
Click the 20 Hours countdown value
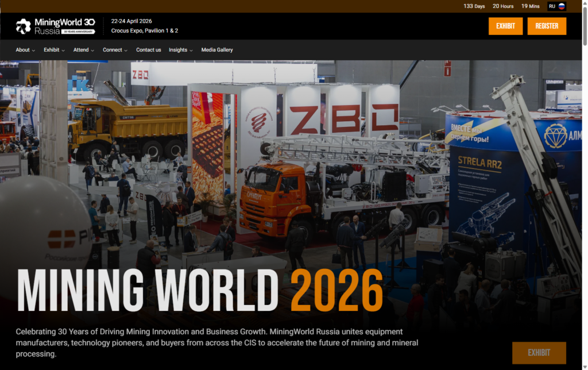coord(503,6)
